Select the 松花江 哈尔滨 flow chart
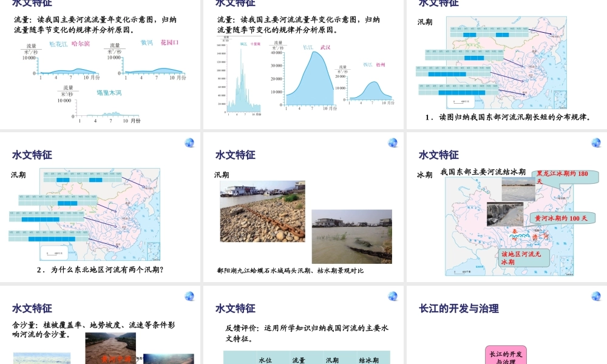The width and height of the screenshot is (607, 364). click(60, 59)
